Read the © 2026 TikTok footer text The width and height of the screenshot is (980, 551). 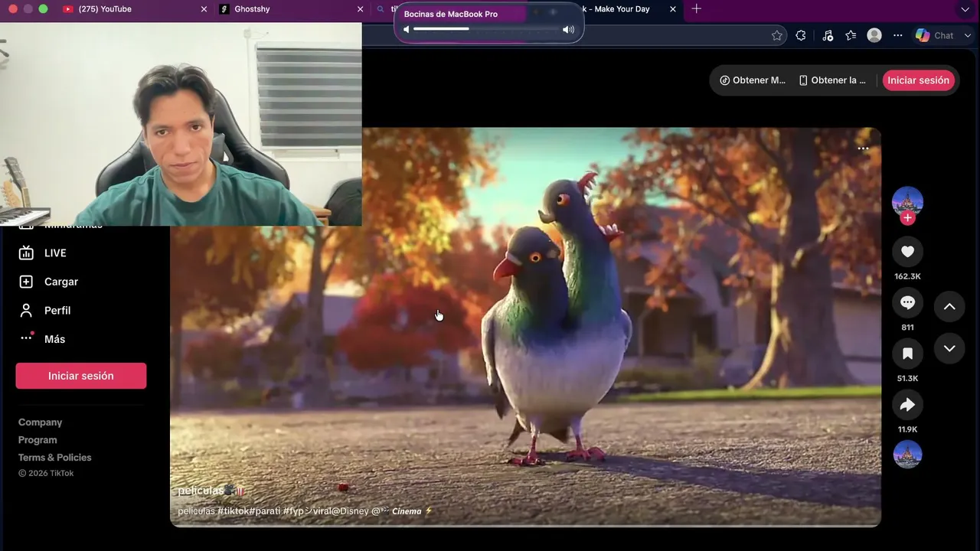coord(46,474)
